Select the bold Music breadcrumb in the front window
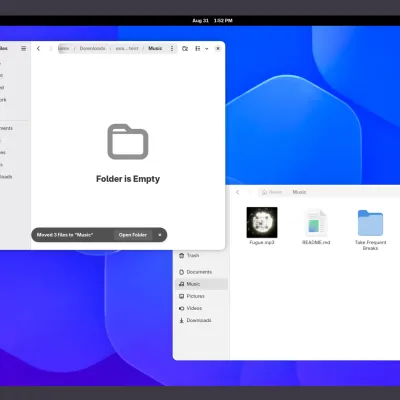The width and height of the screenshot is (400, 400). (x=155, y=48)
